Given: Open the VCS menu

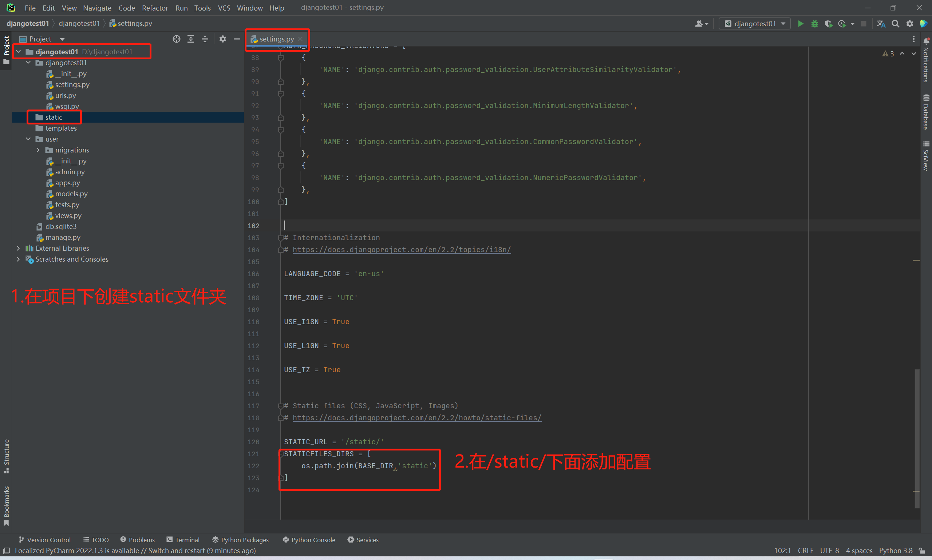Looking at the screenshot, I should tap(224, 8).
